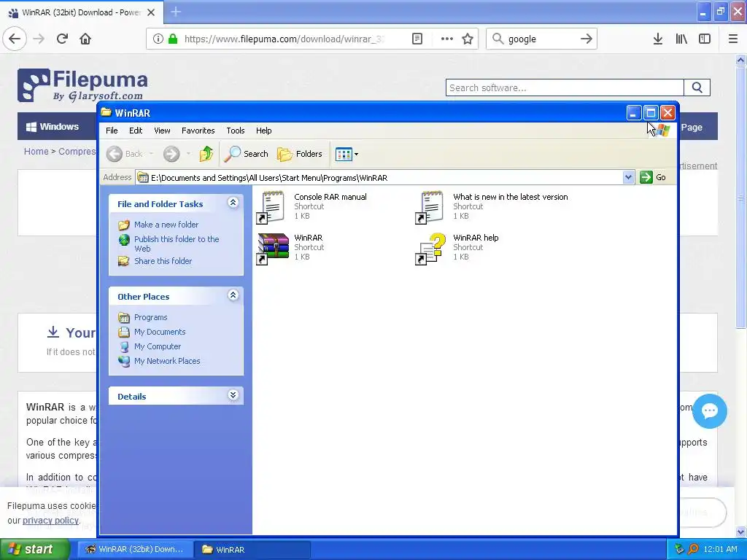Screen dimensions: 747x560
Task: Toggle Firefox reader view icon
Action: click(417, 39)
